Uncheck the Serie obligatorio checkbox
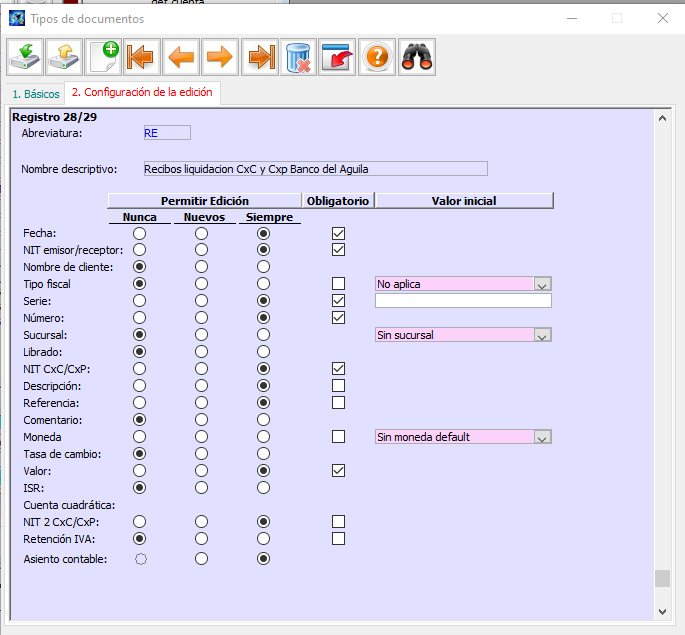This screenshot has height=635, width=685. pyautogui.click(x=338, y=301)
